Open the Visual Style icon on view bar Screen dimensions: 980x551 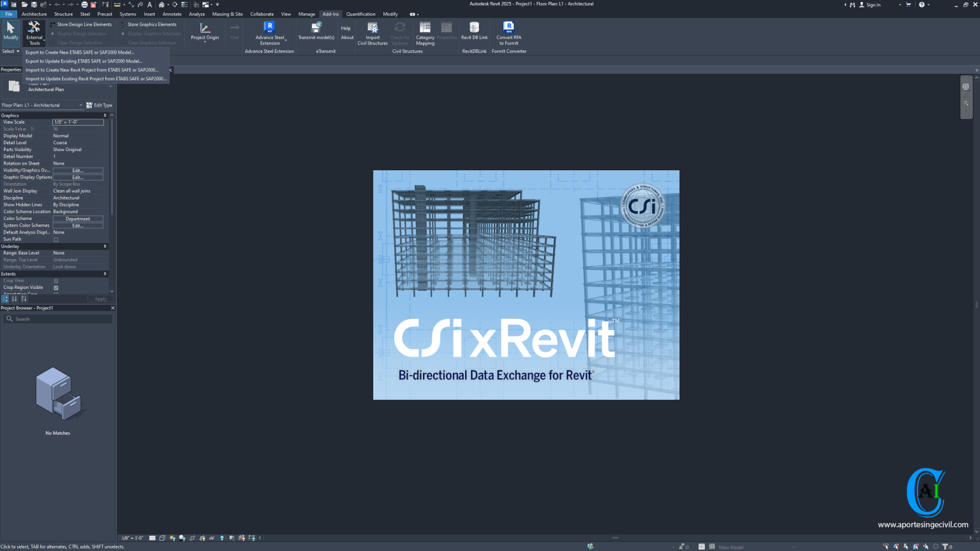tap(162, 538)
